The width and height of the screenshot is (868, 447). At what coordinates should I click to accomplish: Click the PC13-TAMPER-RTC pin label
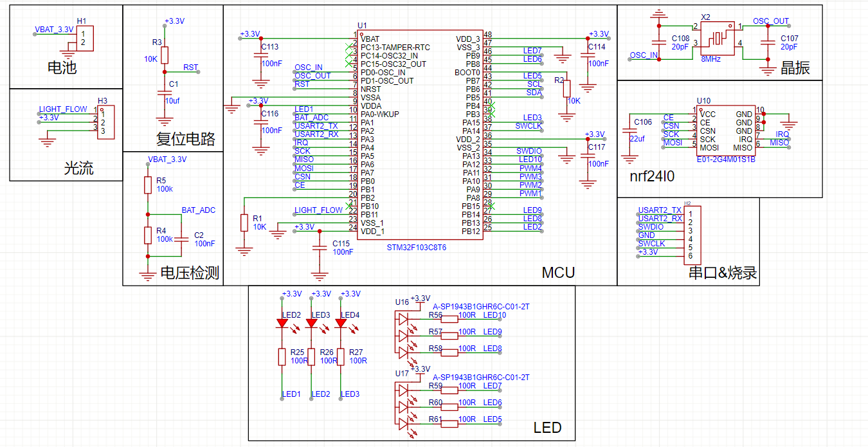click(395, 48)
